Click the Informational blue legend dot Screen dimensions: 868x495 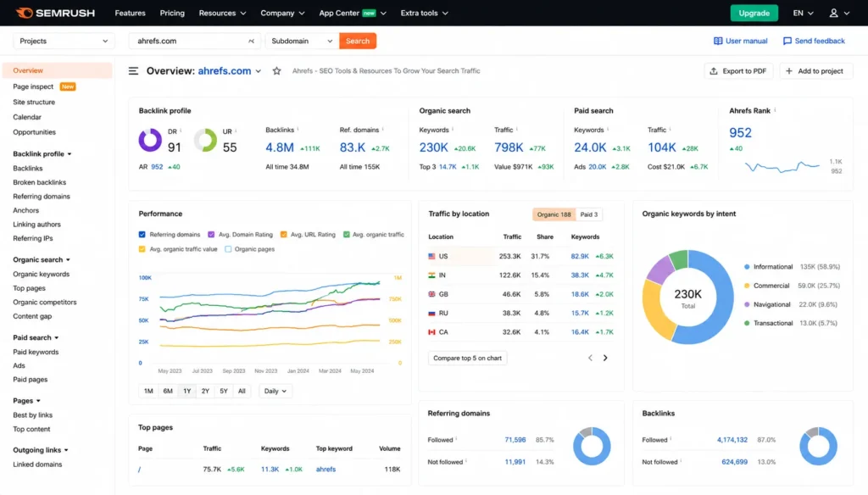pos(747,267)
